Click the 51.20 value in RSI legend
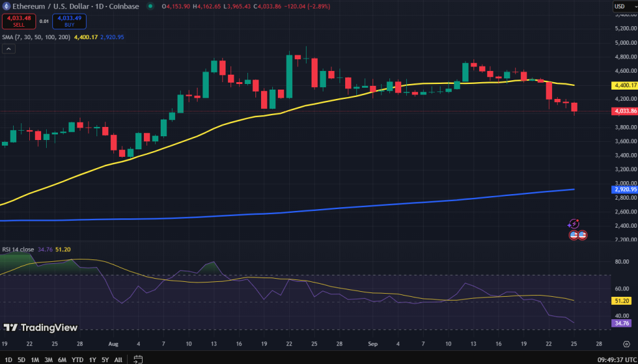The image size is (638, 364). [62, 250]
